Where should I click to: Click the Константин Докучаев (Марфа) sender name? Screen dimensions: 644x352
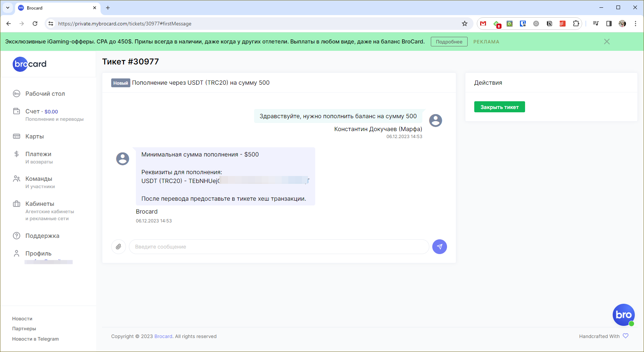[x=378, y=129]
